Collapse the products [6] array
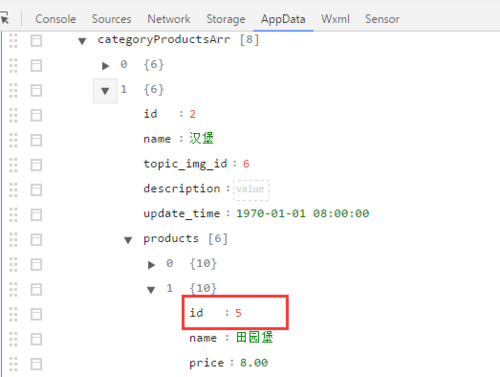This screenshot has width=500, height=377. click(128, 240)
